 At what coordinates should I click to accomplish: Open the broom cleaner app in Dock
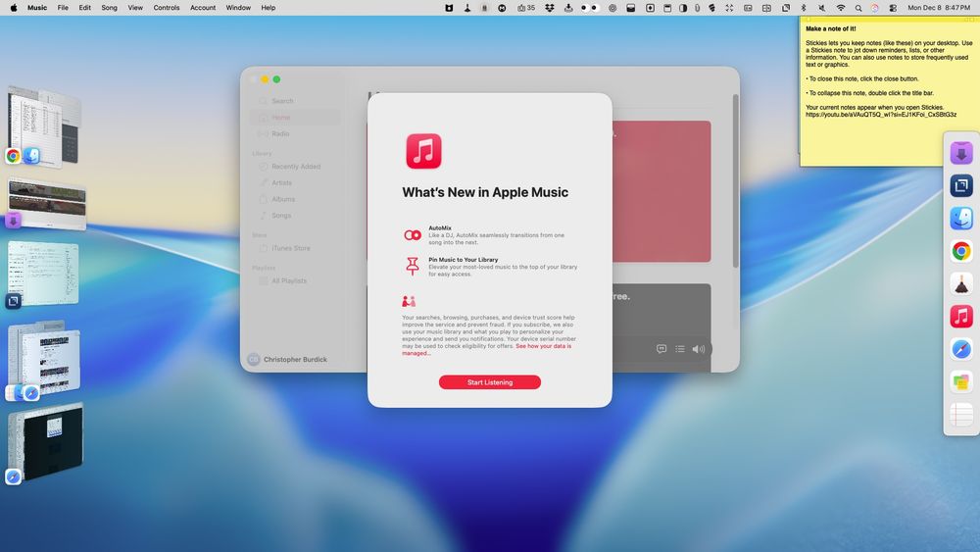[961, 283]
